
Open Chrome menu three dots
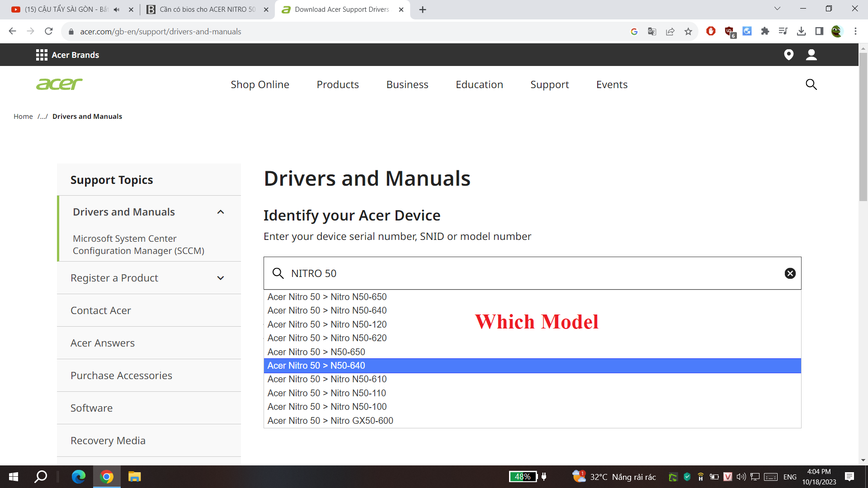pos(855,31)
